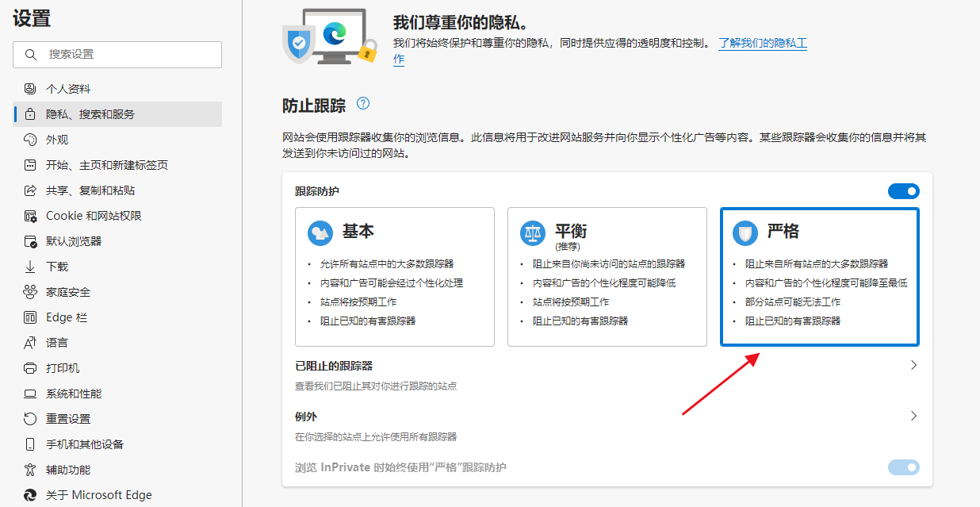This screenshot has height=507, width=980.
Task: Open 关于 Microsoft Edge page
Action: pyautogui.click(x=117, y=495)
